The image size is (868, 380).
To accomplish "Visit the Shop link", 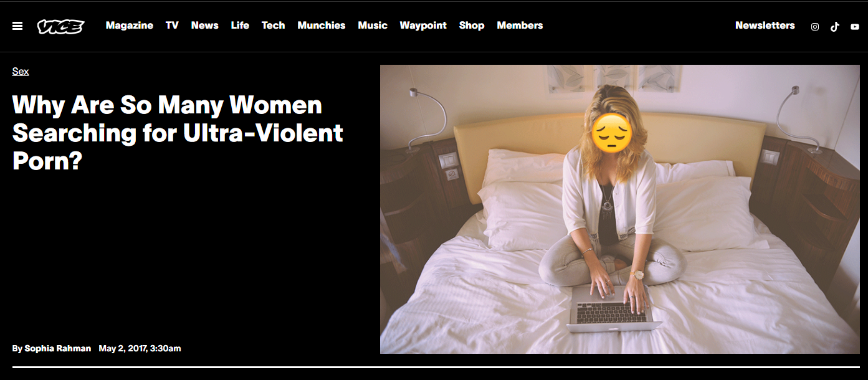I will pyautogui.click(x=472, y=26).
